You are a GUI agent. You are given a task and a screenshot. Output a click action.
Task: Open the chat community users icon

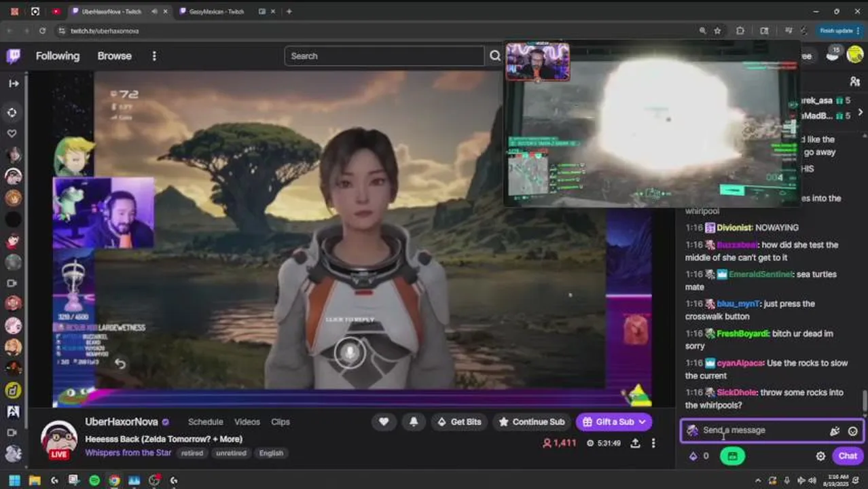(854, 81)
